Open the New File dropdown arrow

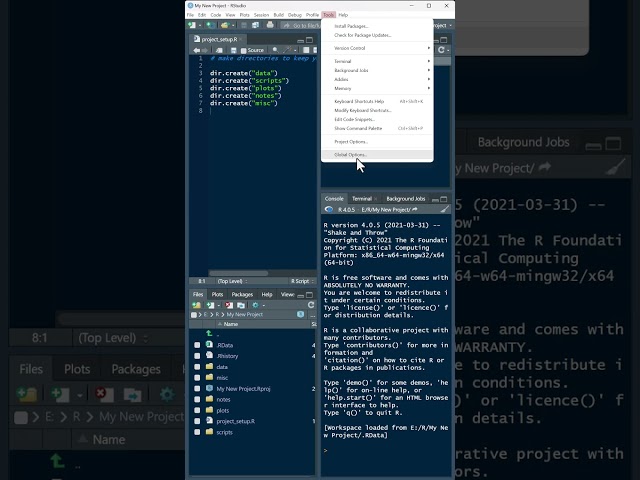[x=200, y=26]
